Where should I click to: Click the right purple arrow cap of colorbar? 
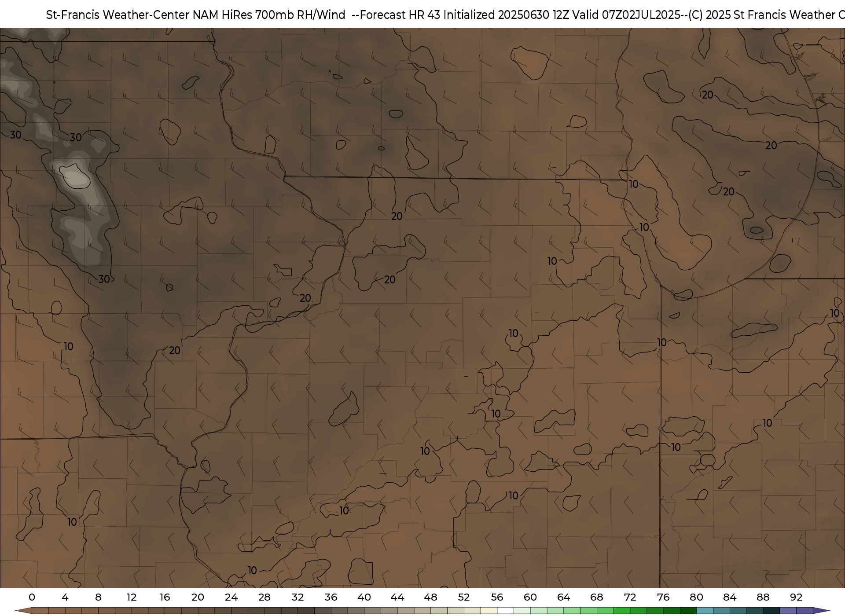point(821,610)
